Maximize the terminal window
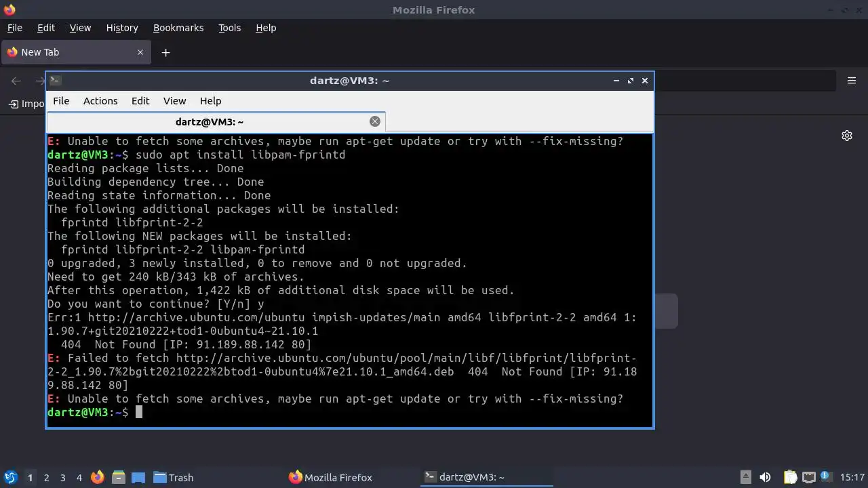 click(631, 81)
